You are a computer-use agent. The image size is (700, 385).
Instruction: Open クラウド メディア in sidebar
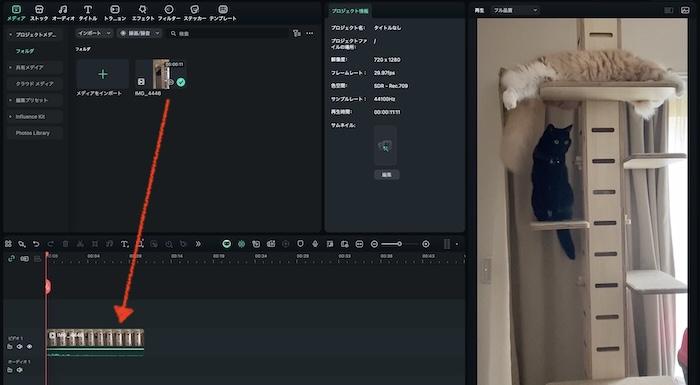tap(34, 84)
